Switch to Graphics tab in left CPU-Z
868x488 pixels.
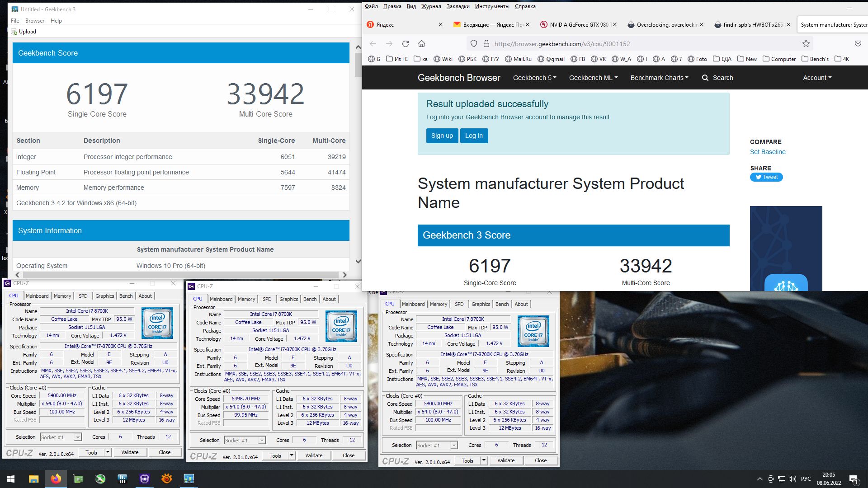pos(104,296)
